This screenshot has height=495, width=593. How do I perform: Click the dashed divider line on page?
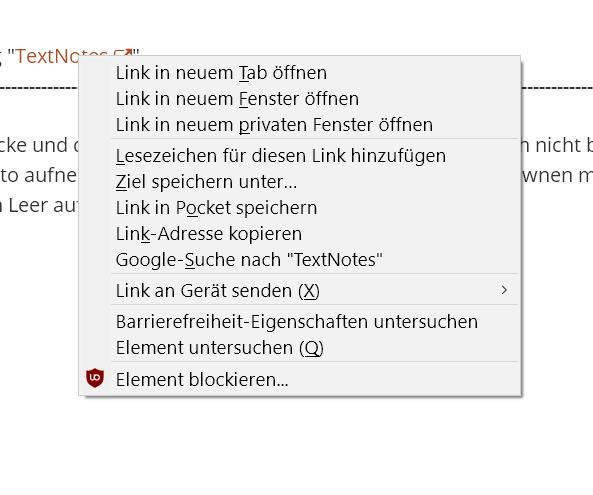point(39,88)
